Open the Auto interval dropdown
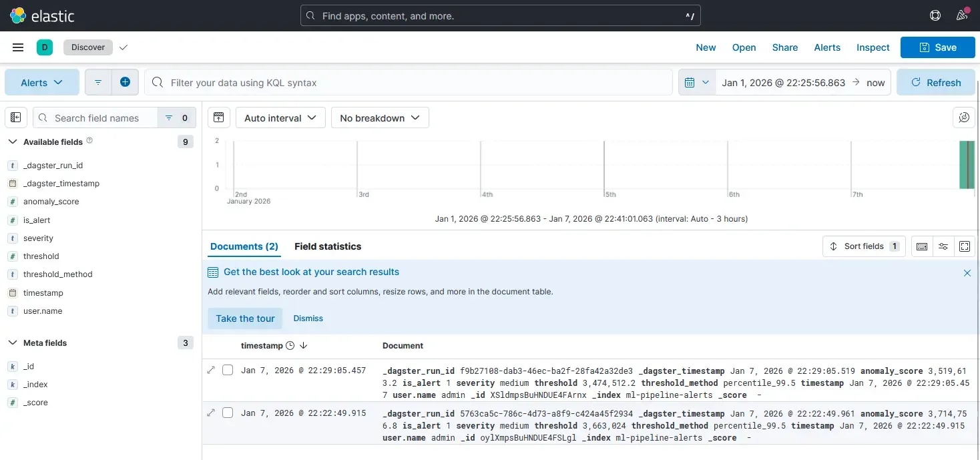 coord(280,118)
